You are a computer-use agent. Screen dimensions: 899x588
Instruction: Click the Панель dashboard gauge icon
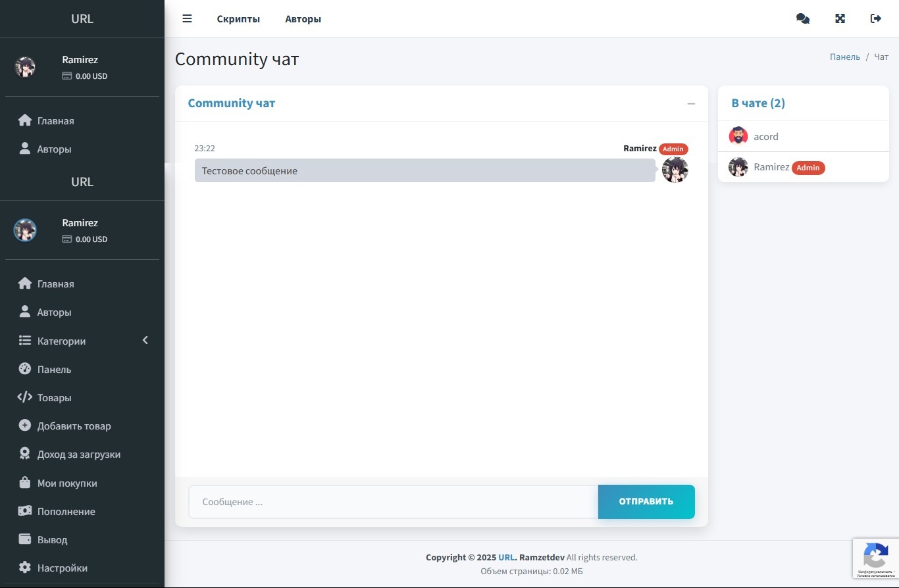coord(25,369)
